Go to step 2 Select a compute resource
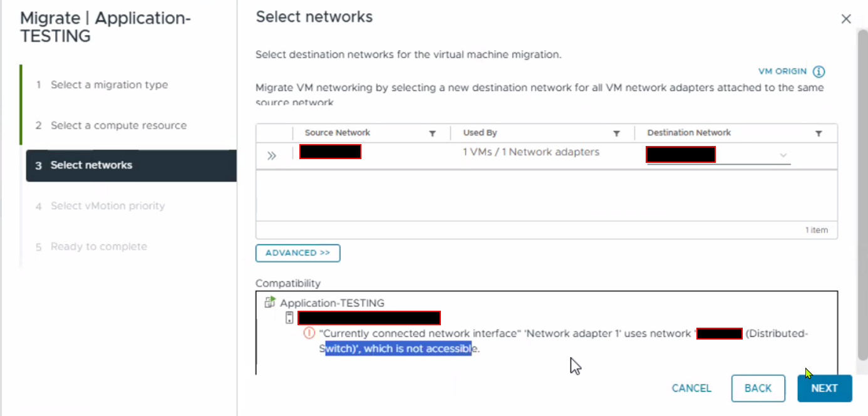The image size is (868, 416). pyautogui.click(x=118, y=125)
